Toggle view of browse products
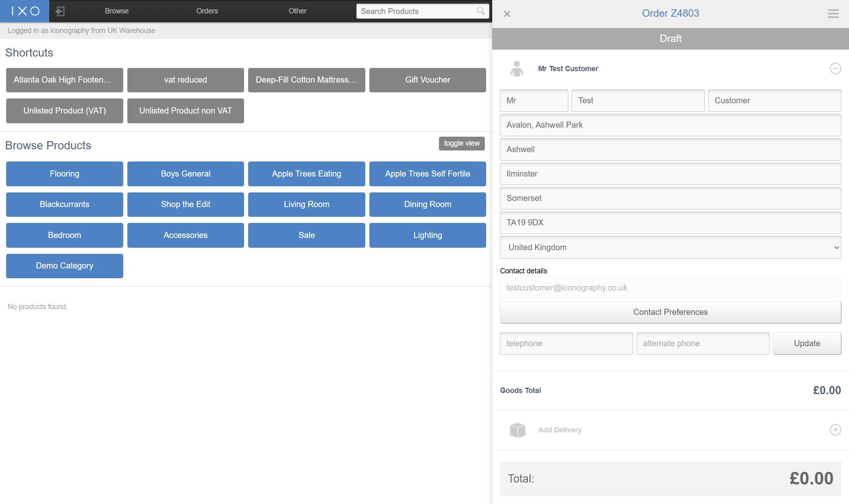Screen dimensions: 849x504 461,143
